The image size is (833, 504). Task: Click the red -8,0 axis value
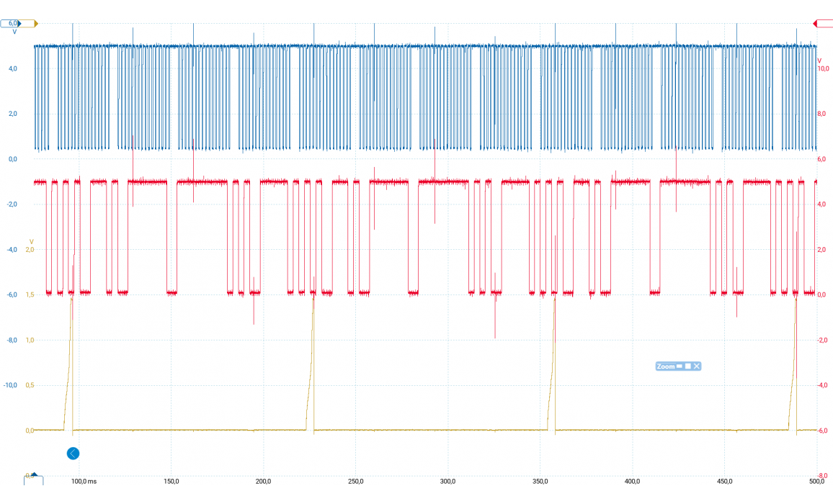(x=821, y=476)
